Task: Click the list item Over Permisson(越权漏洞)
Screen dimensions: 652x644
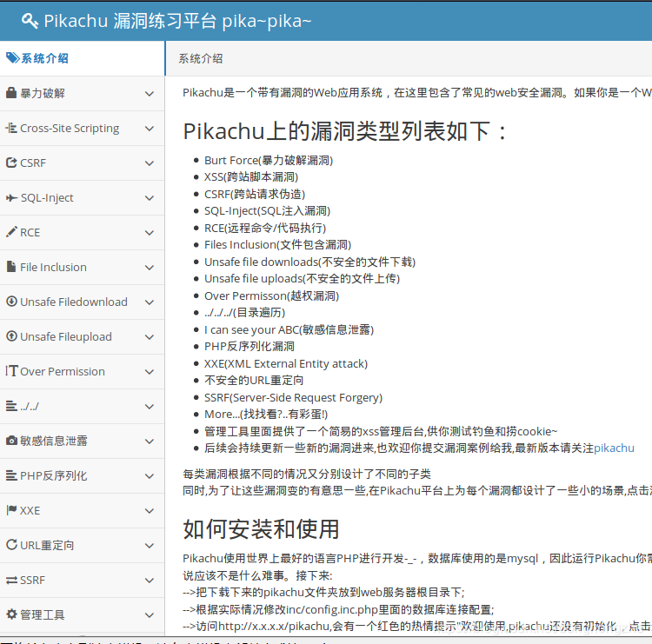Action: pyautogui.click(x=271, y=295)
